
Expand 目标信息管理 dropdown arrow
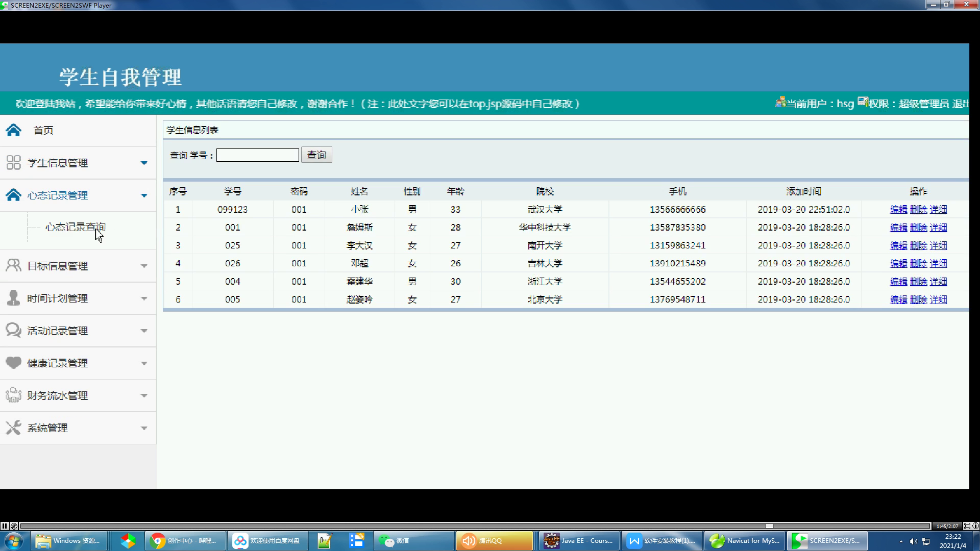[x=144, y=266]
